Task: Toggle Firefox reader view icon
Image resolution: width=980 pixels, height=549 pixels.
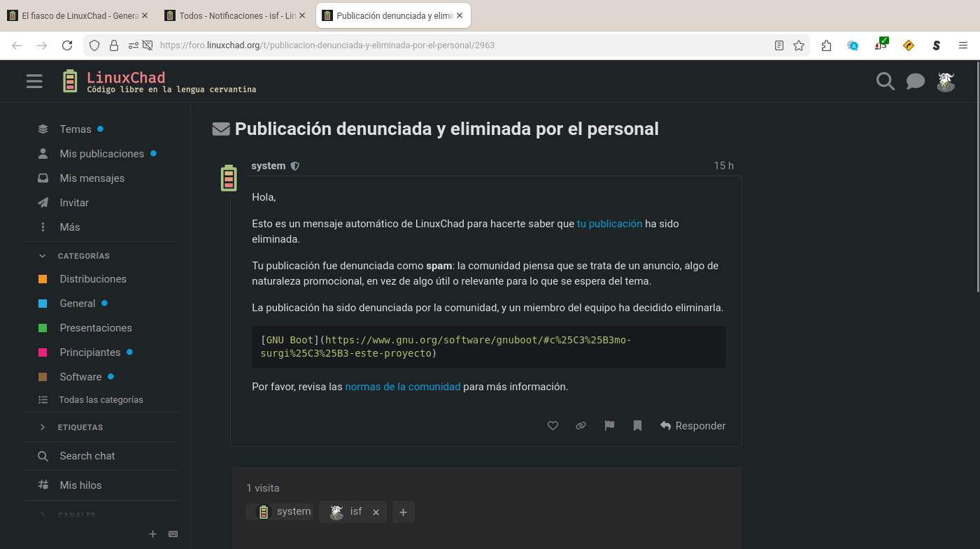Action: 779,45
